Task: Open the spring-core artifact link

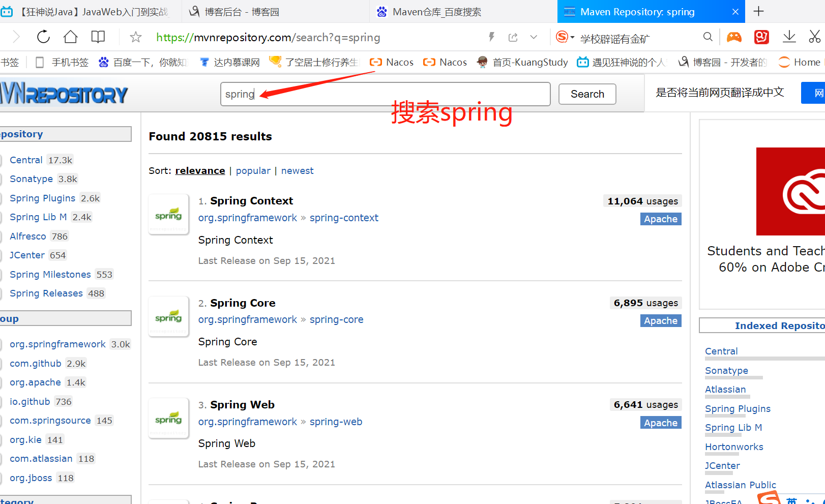Action: pos(336,319)
